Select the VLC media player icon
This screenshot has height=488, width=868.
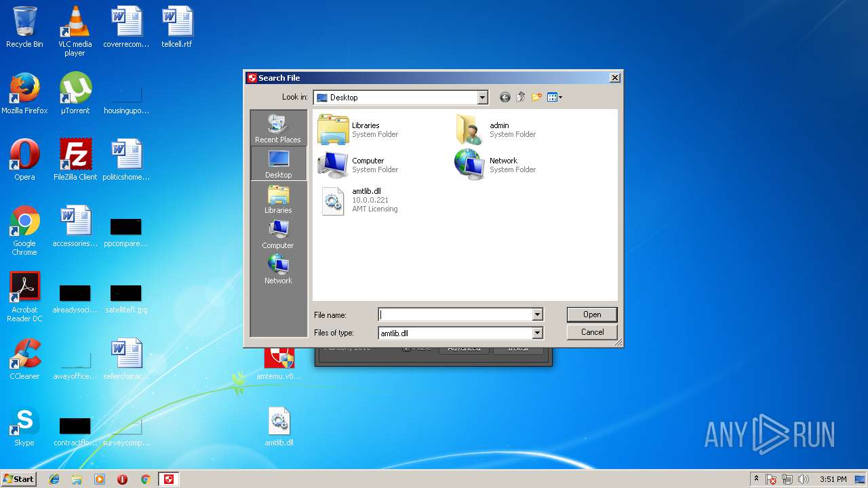pos(75,31)
